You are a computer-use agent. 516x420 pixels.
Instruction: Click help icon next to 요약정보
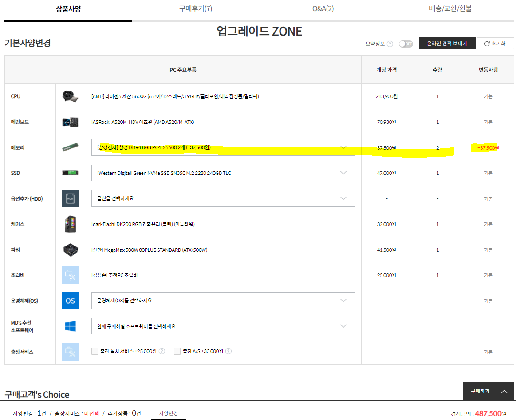click(x=390, y=44)
